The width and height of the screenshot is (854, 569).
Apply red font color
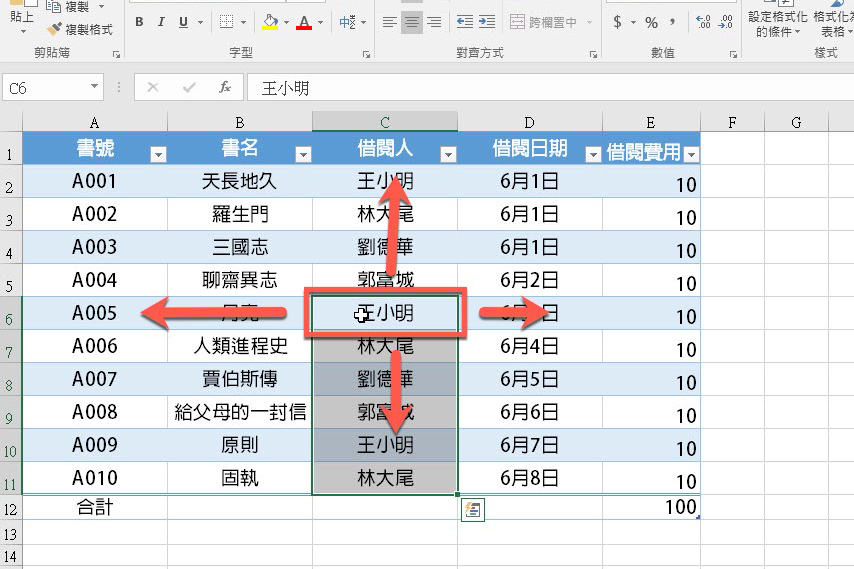(304, 22)
